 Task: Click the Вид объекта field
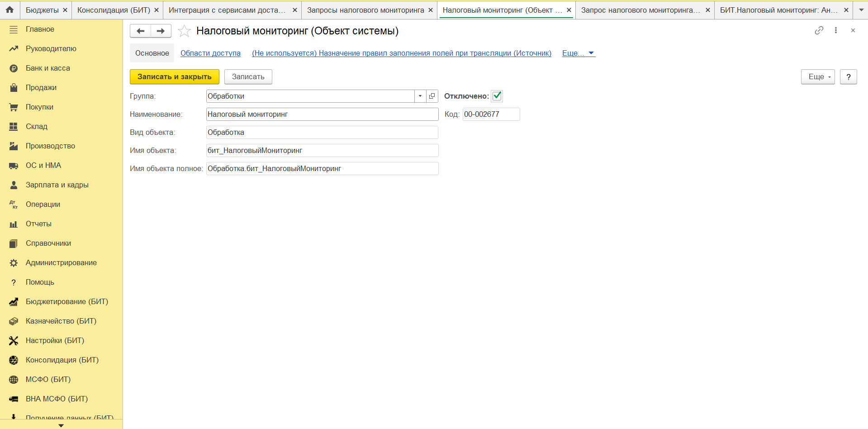(x=322, y=132)
